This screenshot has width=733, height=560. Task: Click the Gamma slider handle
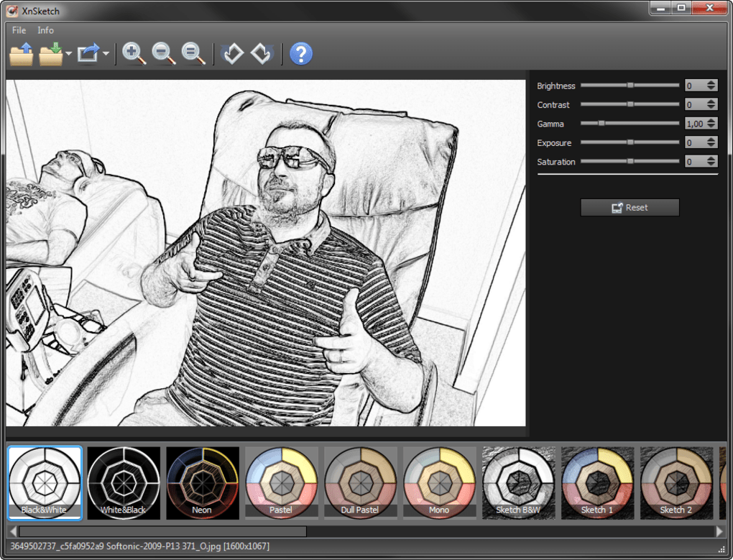point(601,123)
